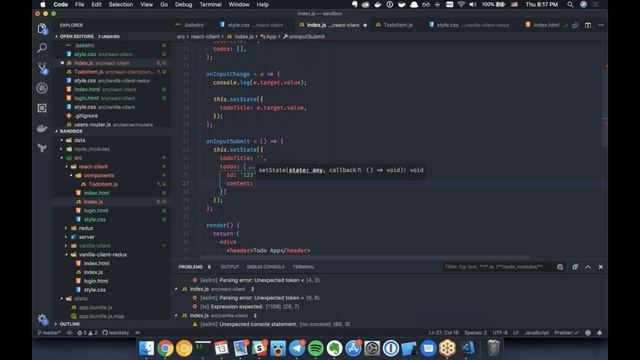Change indentation via Spaces: 2
Screen dimensions: 640x360
pyautogui.click(x=476, y=333)
